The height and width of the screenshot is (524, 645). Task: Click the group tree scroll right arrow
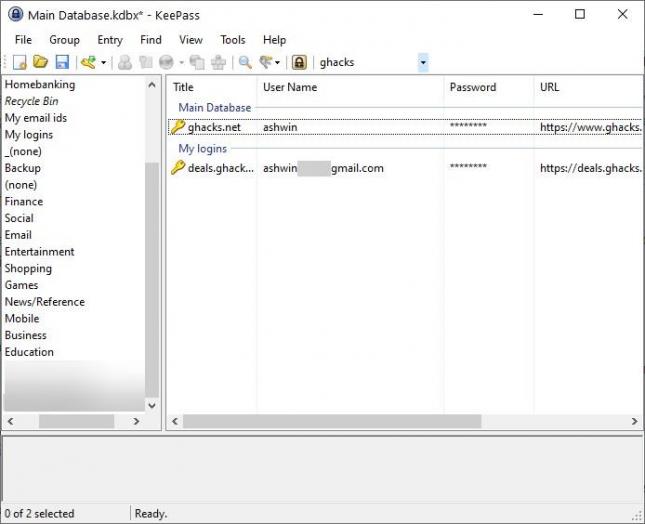coord(136,421)
